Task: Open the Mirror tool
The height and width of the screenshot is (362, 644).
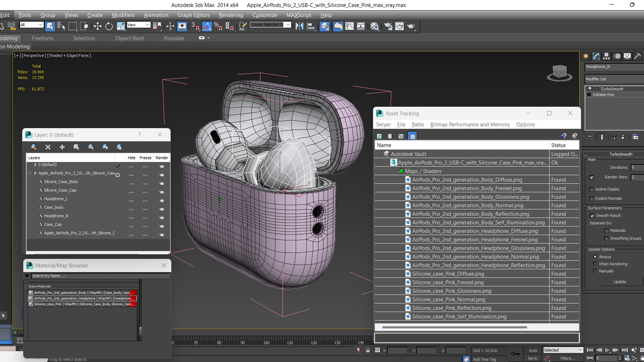Action: pyautogui.click(x=299, y=26)
